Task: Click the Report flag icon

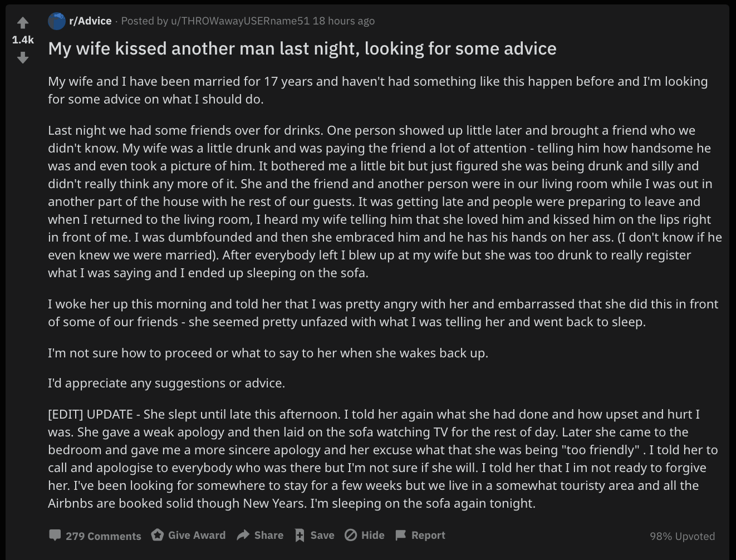Action: pyautogui.click(x=400, y=536)
